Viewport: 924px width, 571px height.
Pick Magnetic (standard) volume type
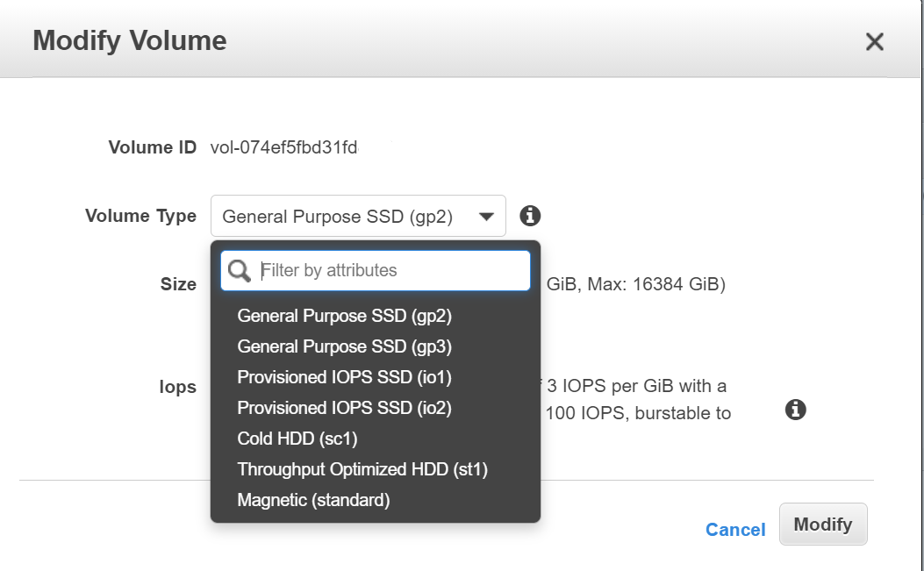tap(313, 500)
